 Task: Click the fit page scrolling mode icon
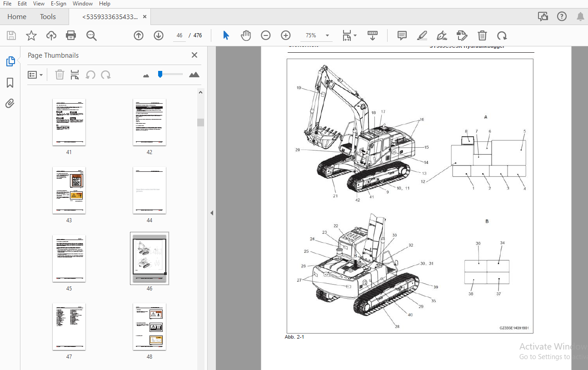[x=347, y=35]
